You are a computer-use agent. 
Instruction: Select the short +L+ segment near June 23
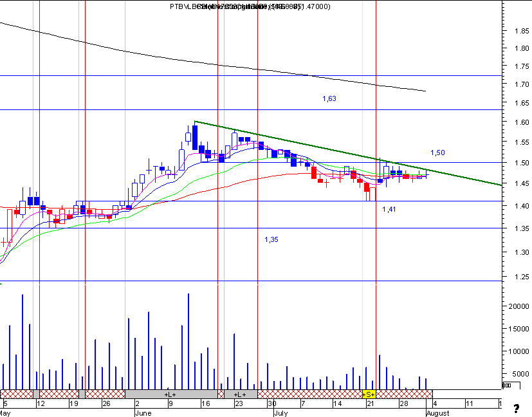[x=241, y=394]
